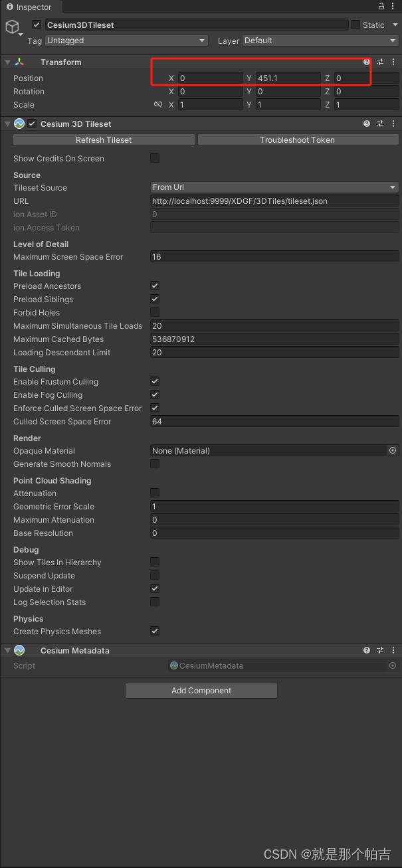Click the Transform component icon
This screenshot has height=868, width=402.
point(20,62)
